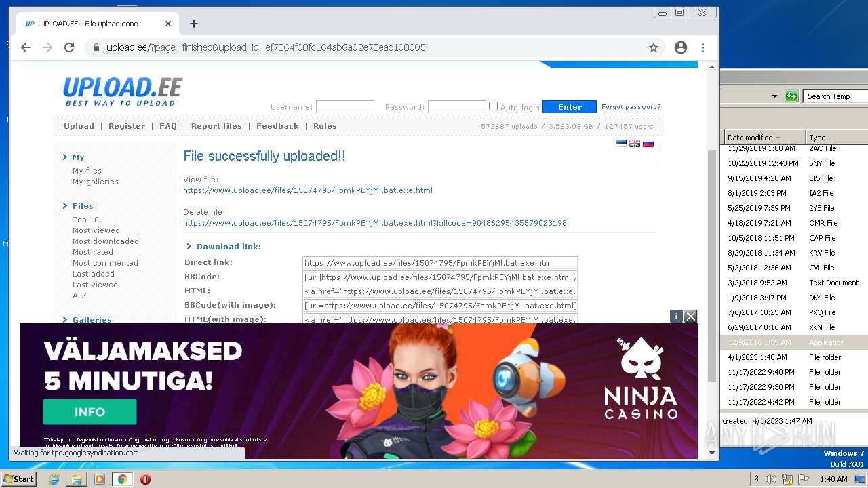This screenshot has width=868, height=488.
Task: Select the HTML link text field
Action: 440,291
